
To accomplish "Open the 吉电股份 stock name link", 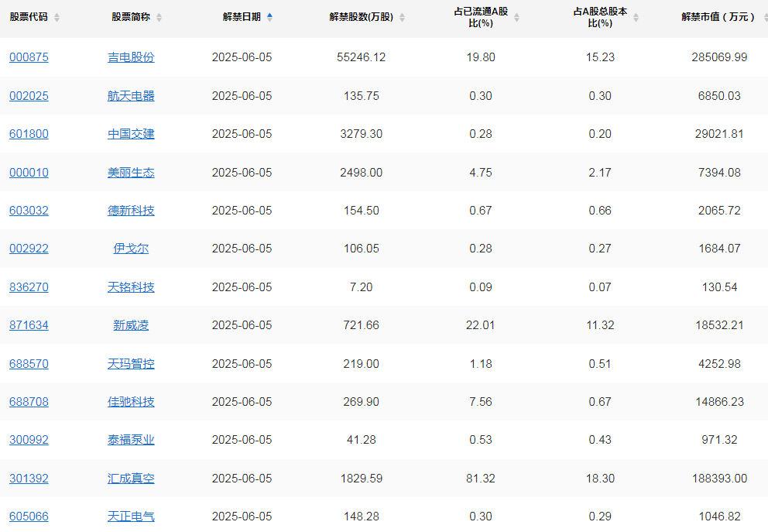I will 131,57.
